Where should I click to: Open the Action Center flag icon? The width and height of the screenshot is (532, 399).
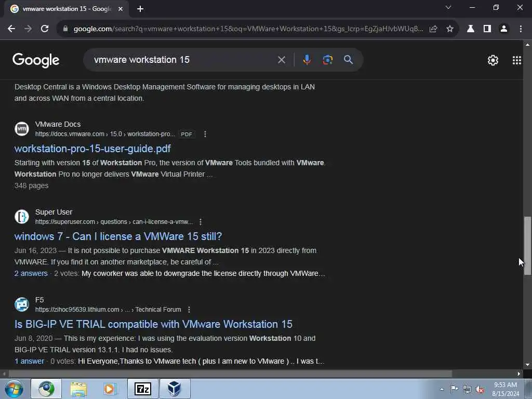tap(454, 389)
